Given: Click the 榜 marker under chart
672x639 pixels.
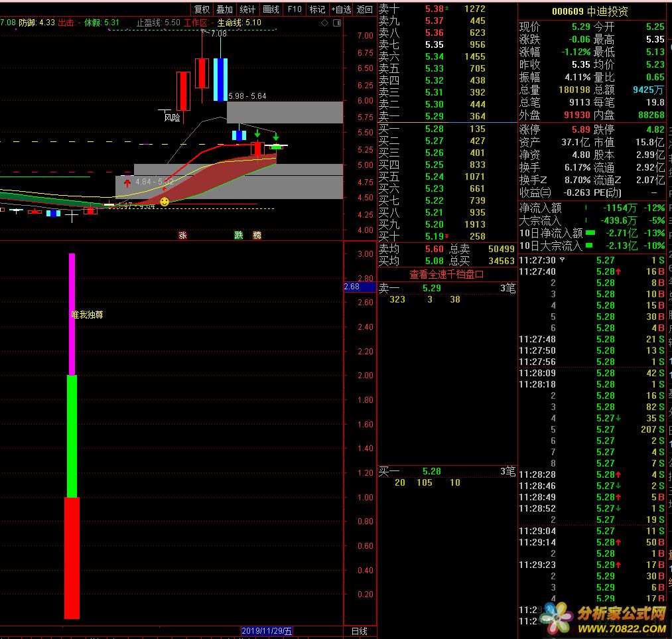Looking at the screenshot, I should tap(257, 235).
